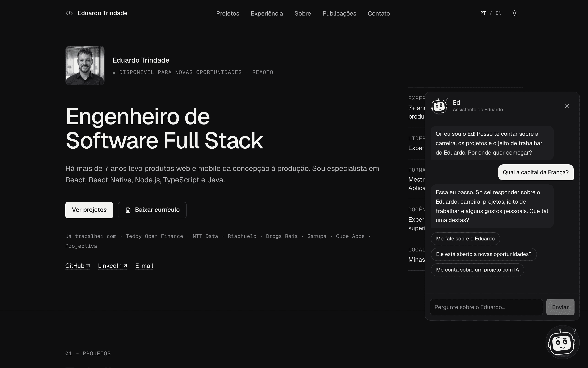Click the arrow icon next to GitHub
The width and height of the screenshot is (588, 368).
point(88,266)
